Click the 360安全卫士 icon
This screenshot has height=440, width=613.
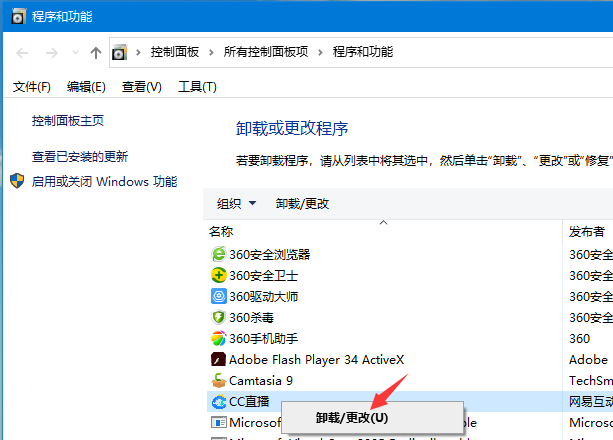click(x=219, y=275)
